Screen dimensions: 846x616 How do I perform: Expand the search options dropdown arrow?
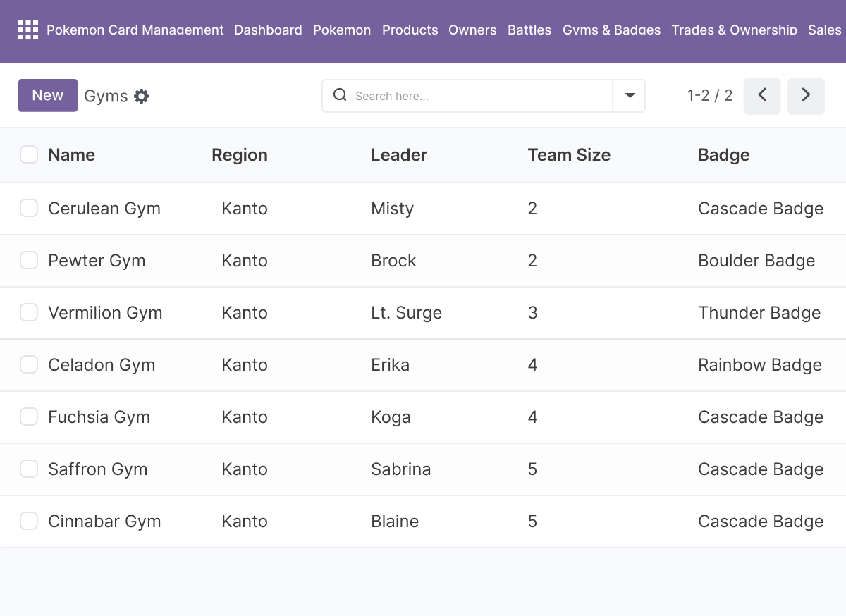(x=630, y=96)
